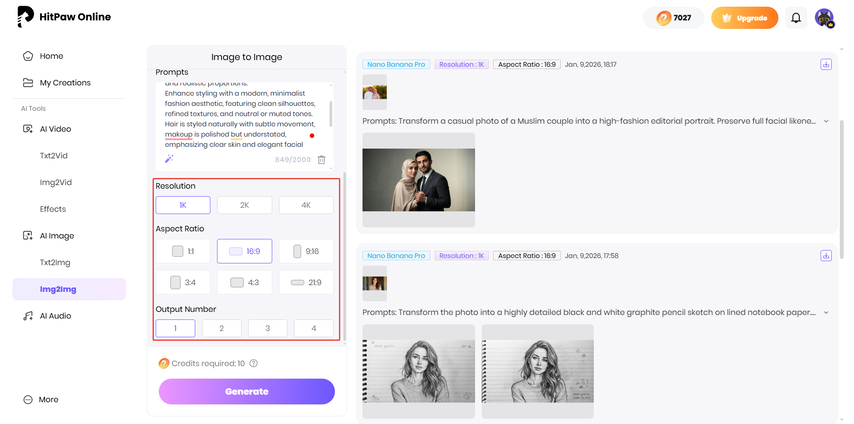This screenshot has width=854, height=424.
Task: Select the 2K resolution option
Action: click(244, 205)
